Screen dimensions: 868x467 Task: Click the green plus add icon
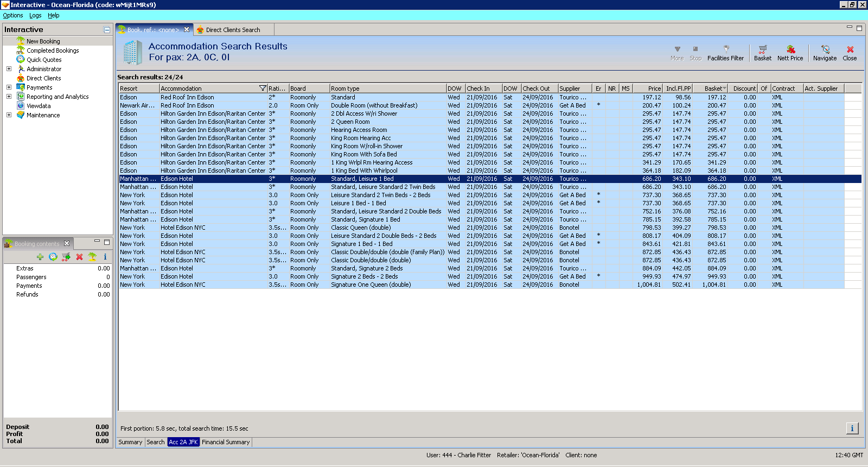[x=40, y=257]
